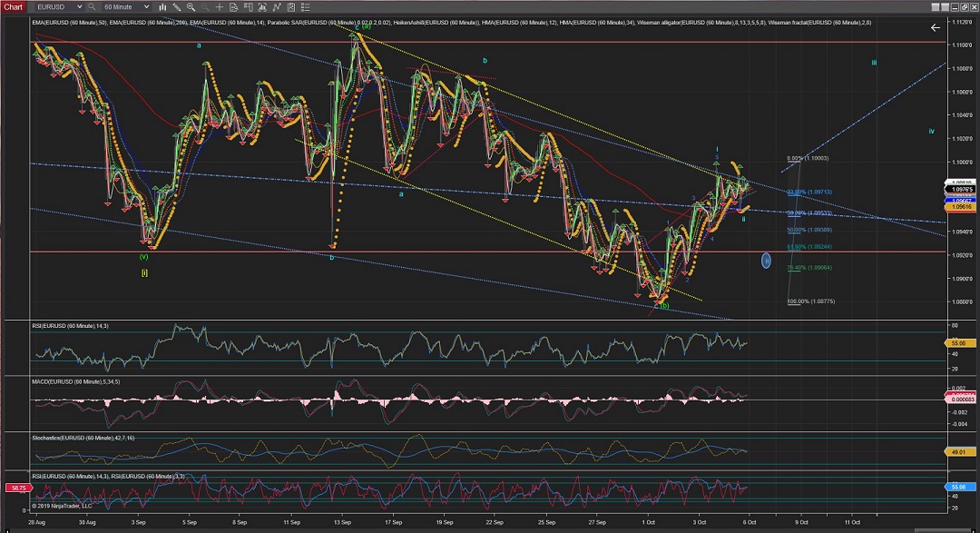Image resolution: width=980 pixels, height=533 pixels.
Task: Open the chart trader icon
Action: click(247, 6)
